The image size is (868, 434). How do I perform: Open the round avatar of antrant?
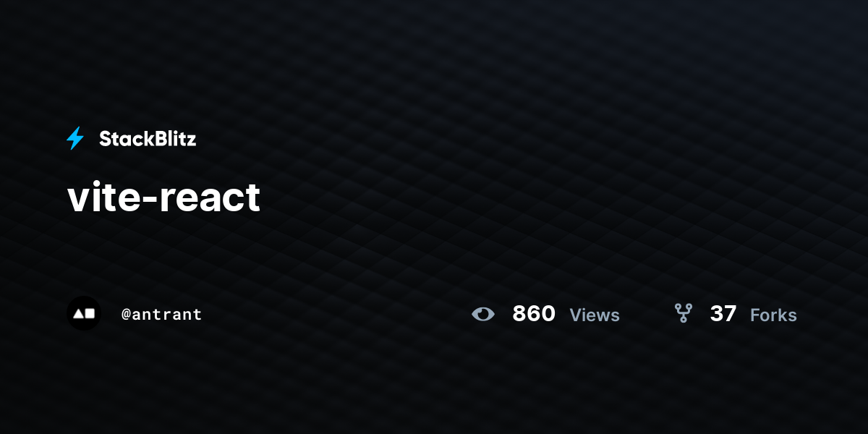coord(84,313)
